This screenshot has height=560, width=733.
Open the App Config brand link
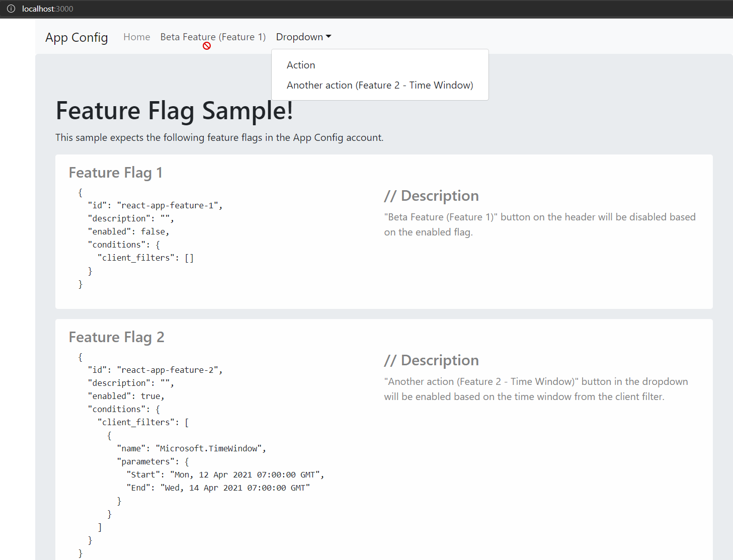coord(76,37)
